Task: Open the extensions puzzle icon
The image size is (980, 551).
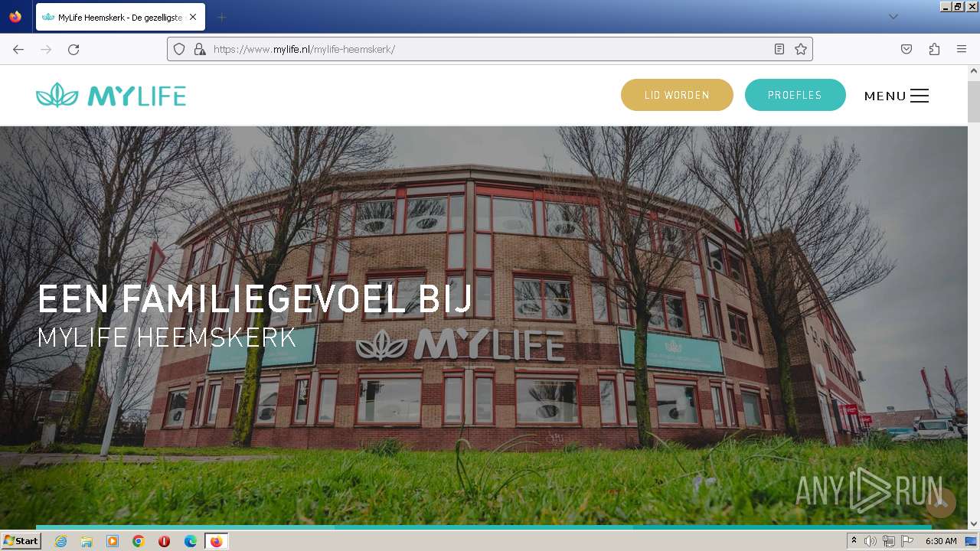Action: [934, 49]
